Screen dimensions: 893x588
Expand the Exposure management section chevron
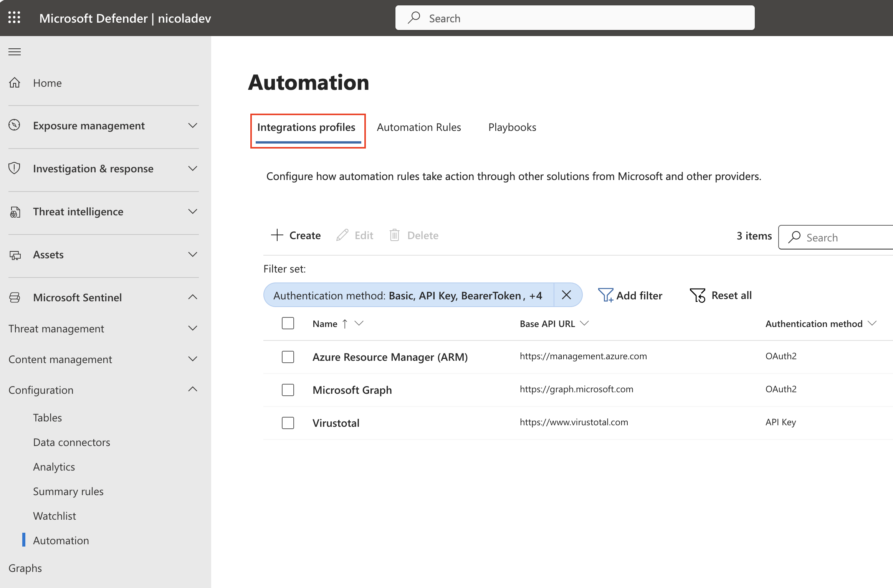point(193,126)
